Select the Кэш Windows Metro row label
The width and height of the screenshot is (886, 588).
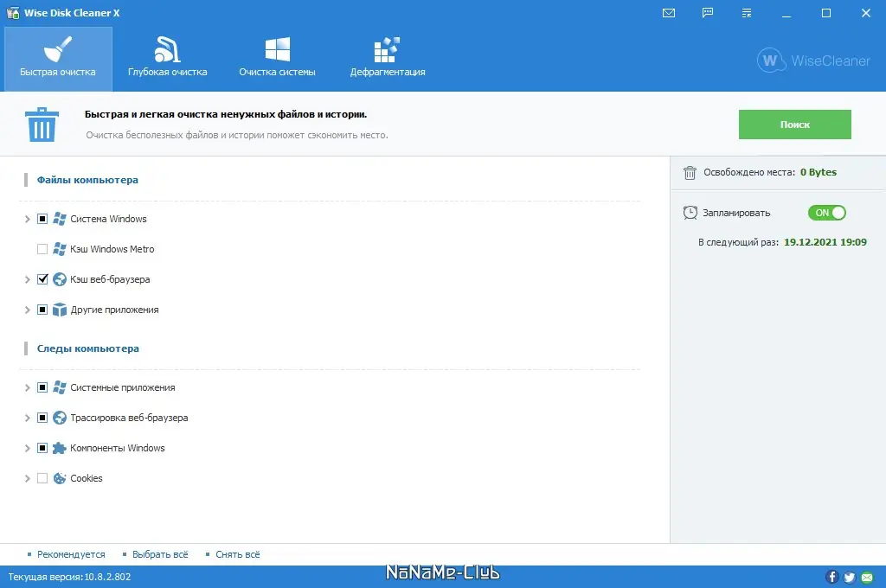coord(112,249)
